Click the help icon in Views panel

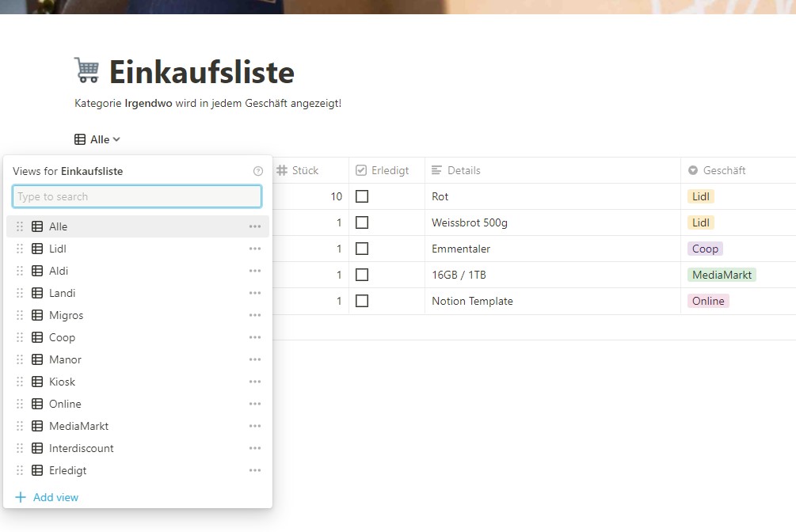click(257, 171)
